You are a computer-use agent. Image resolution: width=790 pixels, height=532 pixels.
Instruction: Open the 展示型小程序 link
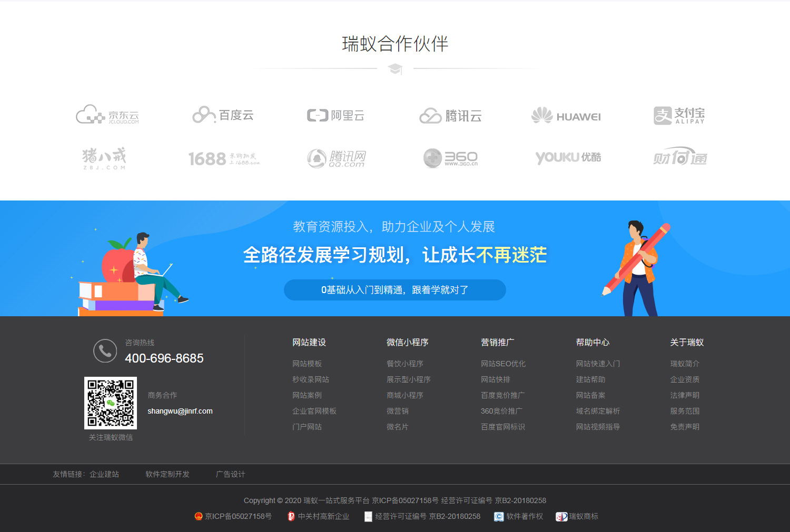pyautogui.click(x=409, y=379)
